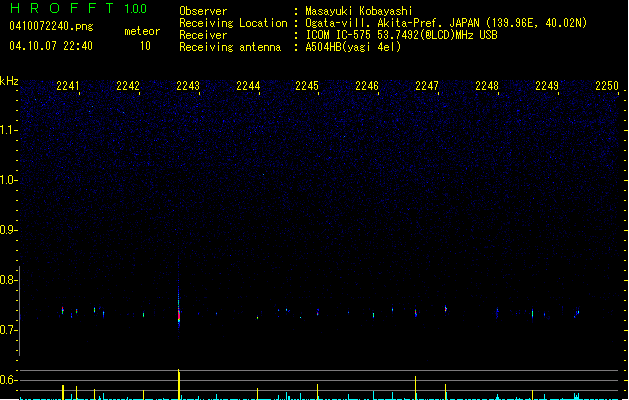Click the kHz axis unit label
Image resolution: width=629 pixels, height=400 pixels.
click(9, 81)
